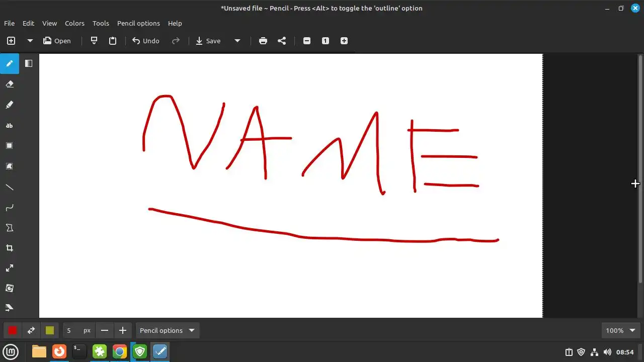
Task: Pick the red main color swatch
Action: click(x=13, y=330)
